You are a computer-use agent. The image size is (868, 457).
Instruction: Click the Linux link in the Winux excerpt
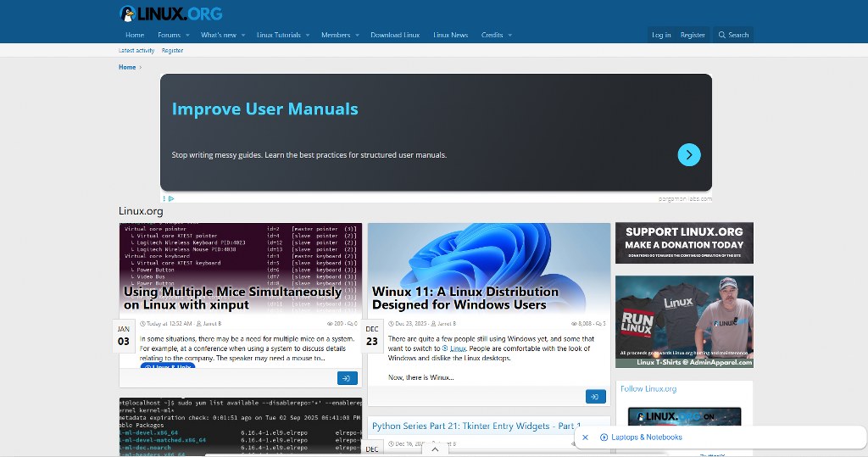(458, 348)
